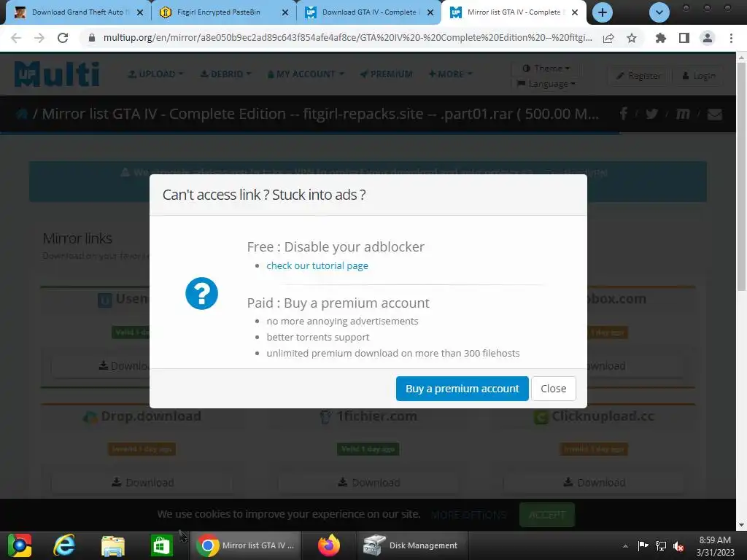Reload the current page

pyautogui.click(x=63, y=38)
